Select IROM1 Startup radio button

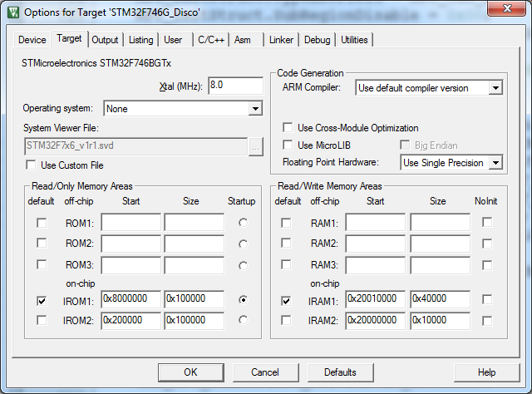pos(243,300)
